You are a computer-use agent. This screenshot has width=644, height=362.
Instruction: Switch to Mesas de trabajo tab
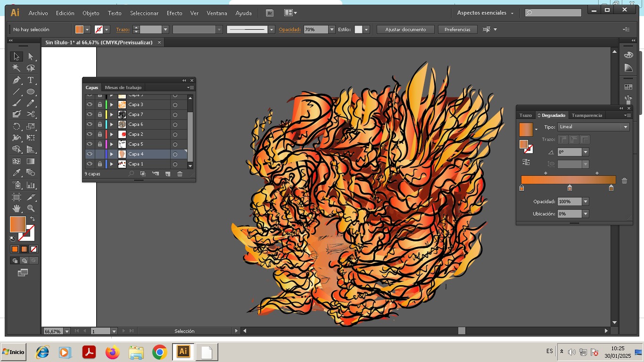tap(123, 88)
